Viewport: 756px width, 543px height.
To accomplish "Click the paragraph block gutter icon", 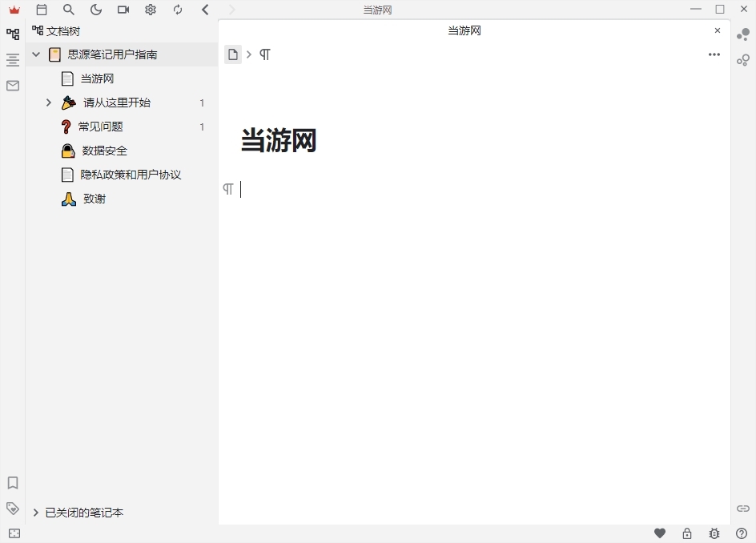I will click(x=228, y=188).
